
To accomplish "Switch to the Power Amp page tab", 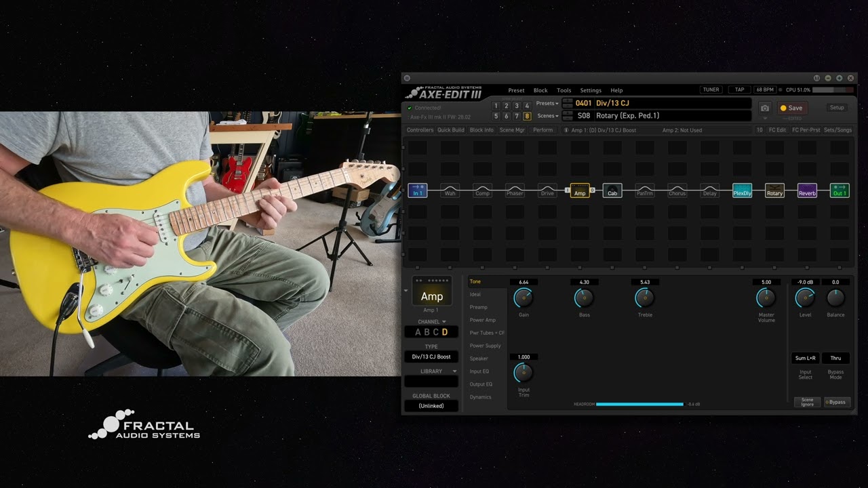I will (x=483, y=320).
